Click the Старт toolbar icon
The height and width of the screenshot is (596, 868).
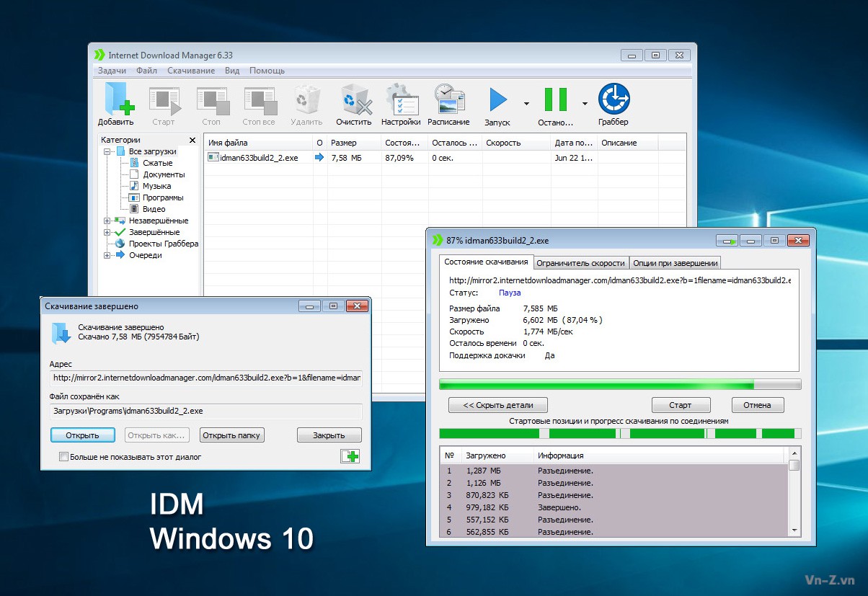(x=164, y=101)
